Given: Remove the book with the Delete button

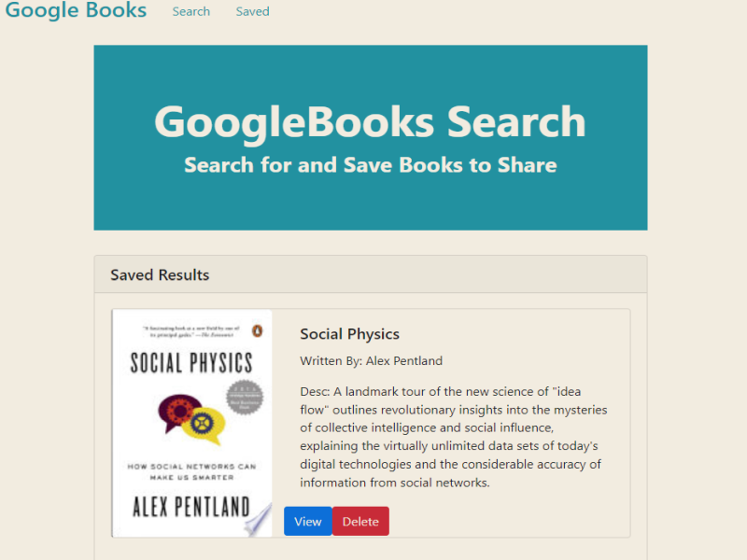Looking at the screenshot, I should pos(360,522).
